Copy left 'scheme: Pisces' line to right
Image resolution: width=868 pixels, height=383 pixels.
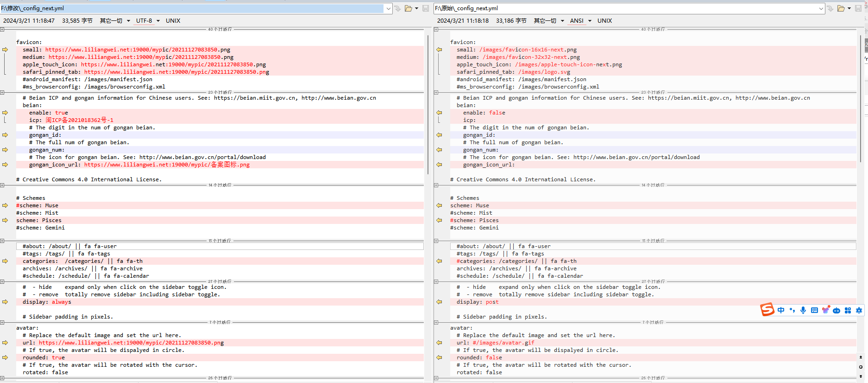[x=5, y=220]
